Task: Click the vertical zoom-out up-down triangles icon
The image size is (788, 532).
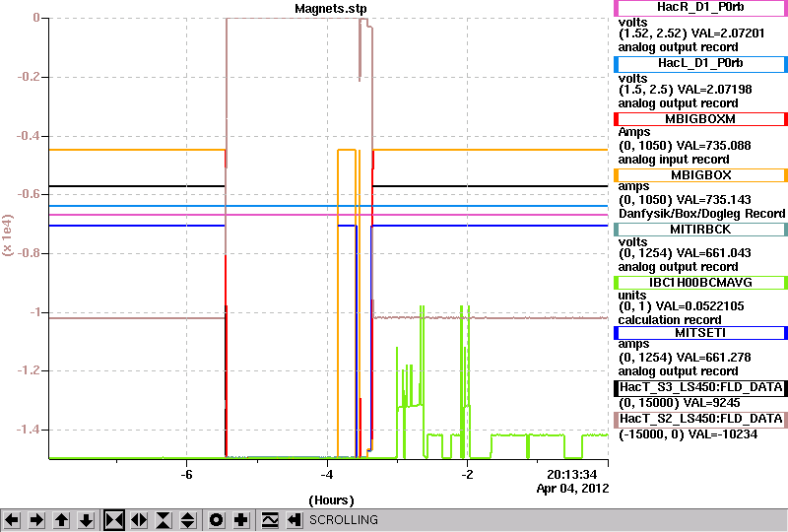Action: 188,520
